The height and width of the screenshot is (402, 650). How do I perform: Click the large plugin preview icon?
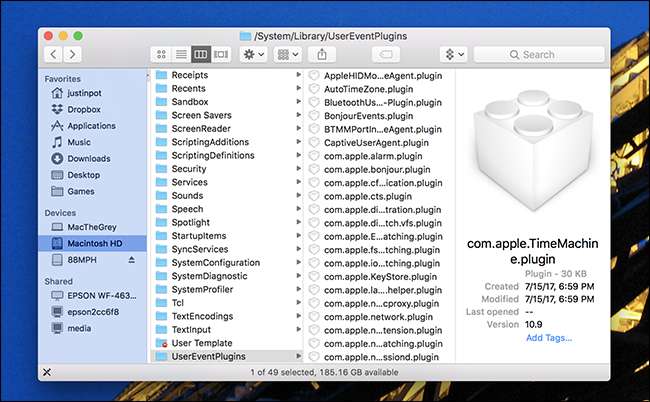click(x=533, y=150)
